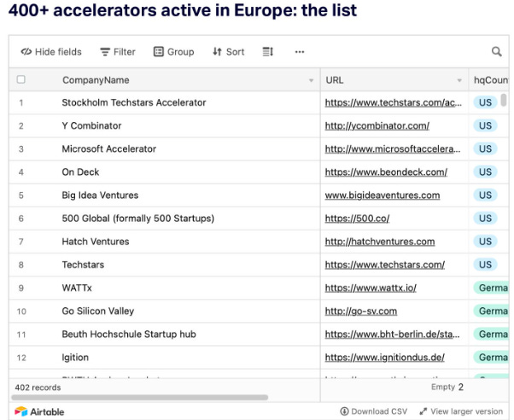Open the www.bigideaventures.com link
Screen dimensions: 514x420
383,195
